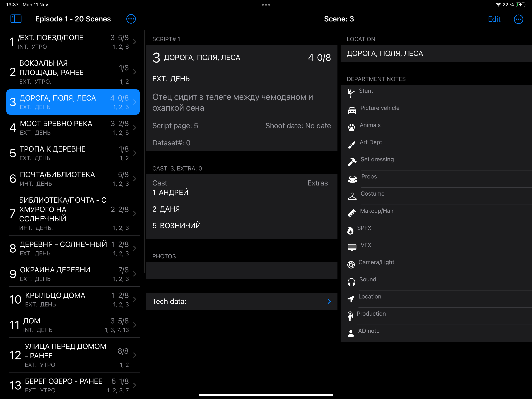532x399 pixels.
Task: Click the Stunt department icon
Action: (351, 93)
